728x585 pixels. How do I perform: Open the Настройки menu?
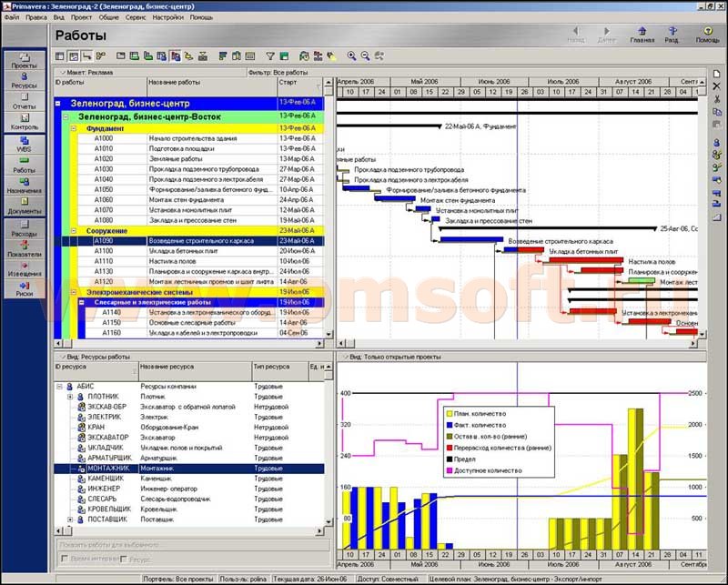[x=167, y=17]
